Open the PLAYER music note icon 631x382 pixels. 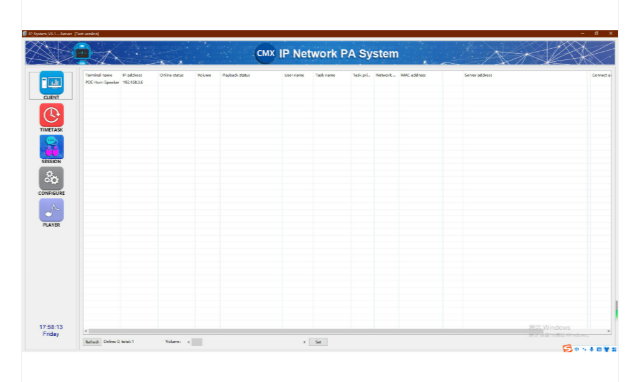[51, 210]
